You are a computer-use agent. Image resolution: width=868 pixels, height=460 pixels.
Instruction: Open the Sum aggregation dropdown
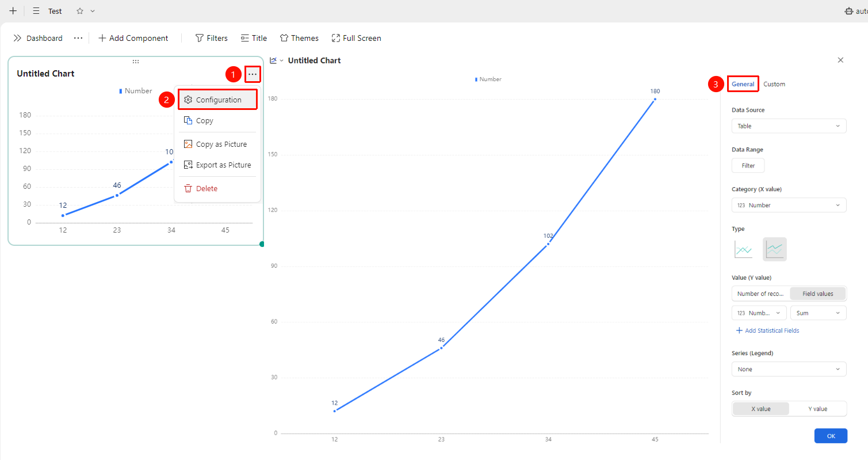click(x=818, y=313)
